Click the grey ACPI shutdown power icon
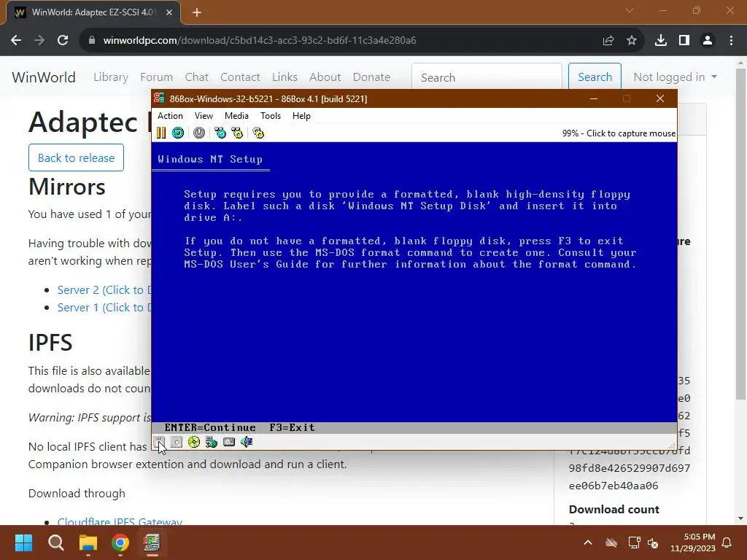Viewport: 747px width, 560px height. (x=199, y=133)
